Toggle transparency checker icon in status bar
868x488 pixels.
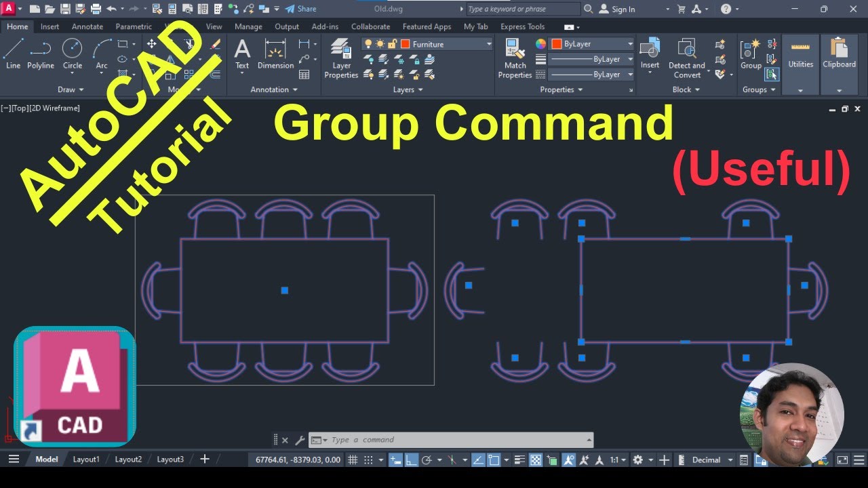[536, 460]
